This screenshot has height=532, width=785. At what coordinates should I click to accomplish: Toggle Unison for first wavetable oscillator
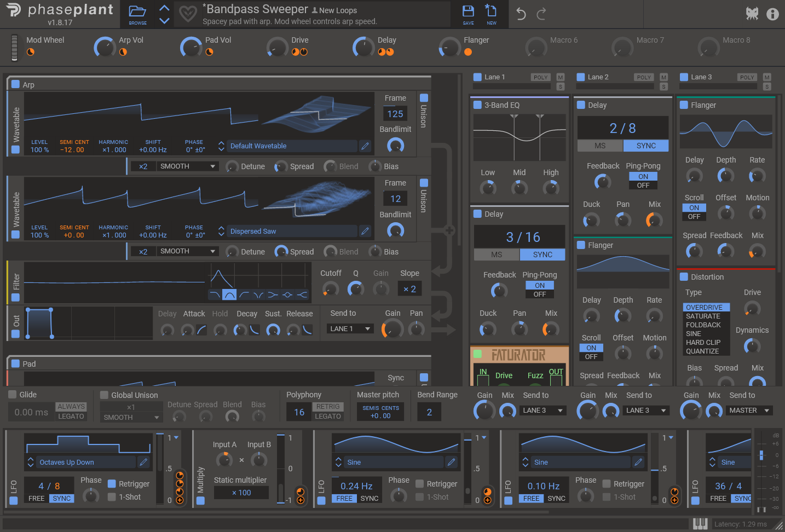point(424,98)
